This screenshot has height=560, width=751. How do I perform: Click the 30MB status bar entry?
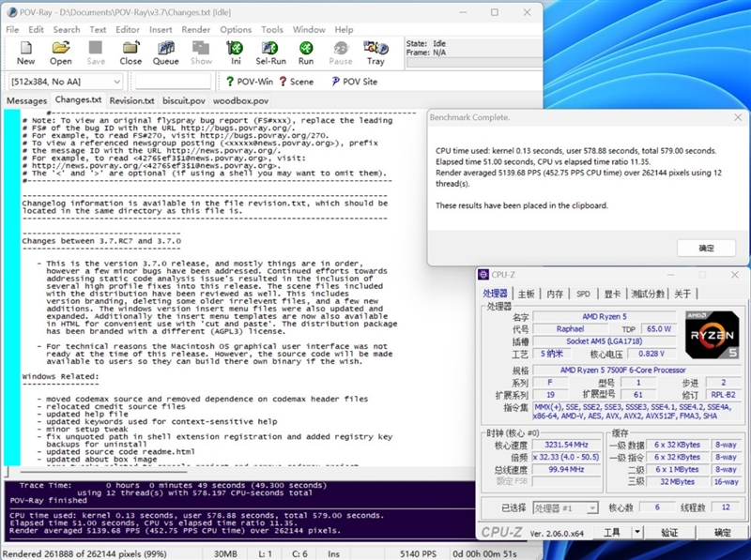[x=225, y=553]
